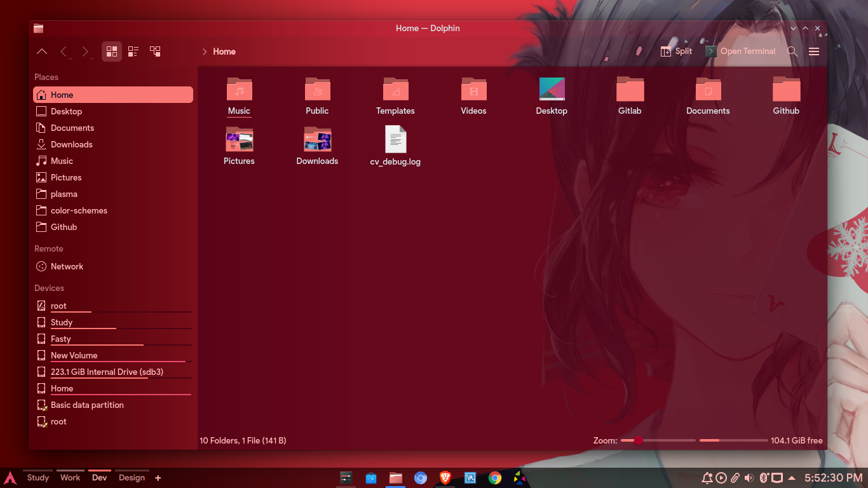
Task: Open Network under Remote
Action: click(113, 266)
